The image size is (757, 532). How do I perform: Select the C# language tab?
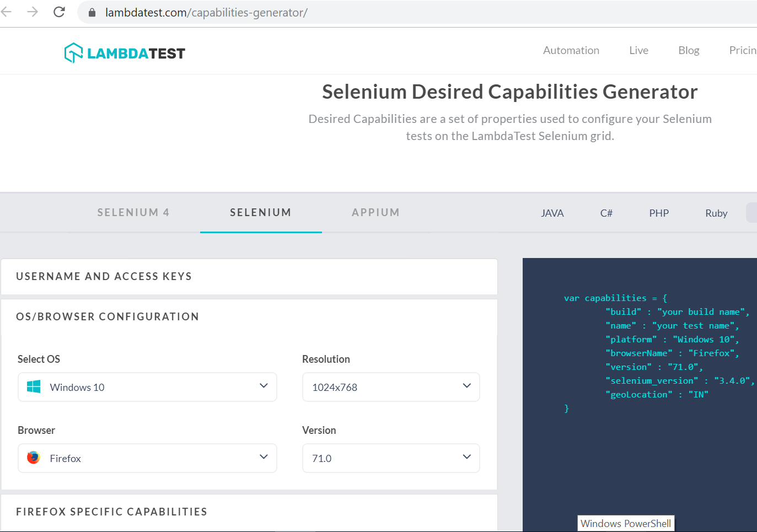tap(606, 213)
